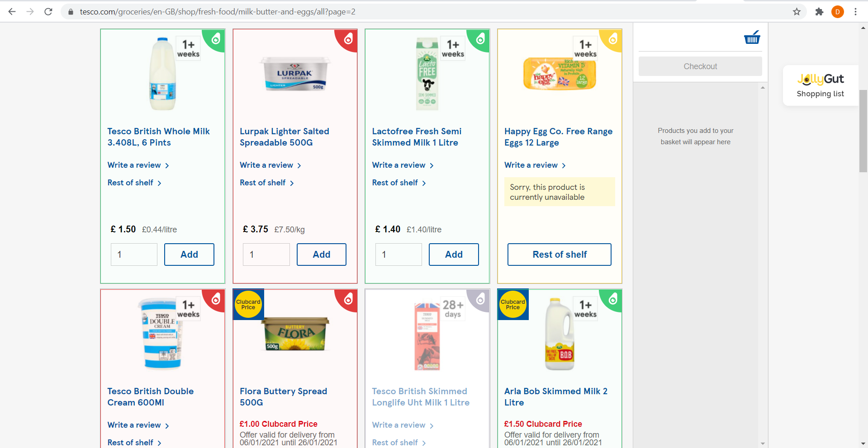The height and width of the screenshot is (448, 868).
Task: Open the profile avatar in the toolbar
Action: [837, 12]
